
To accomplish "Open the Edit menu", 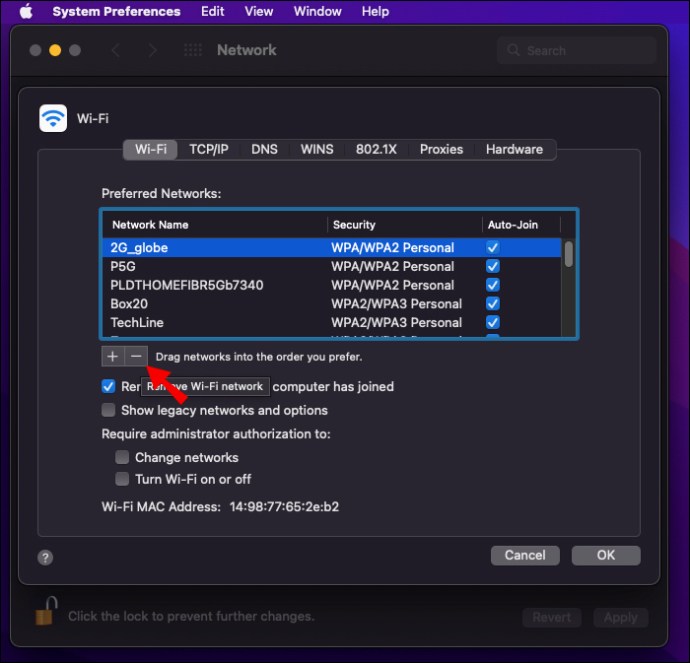I will (213, 11).
